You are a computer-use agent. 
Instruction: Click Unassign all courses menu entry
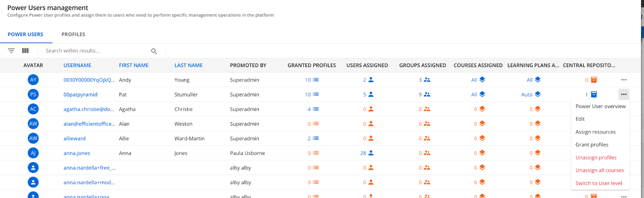(599, 170)
